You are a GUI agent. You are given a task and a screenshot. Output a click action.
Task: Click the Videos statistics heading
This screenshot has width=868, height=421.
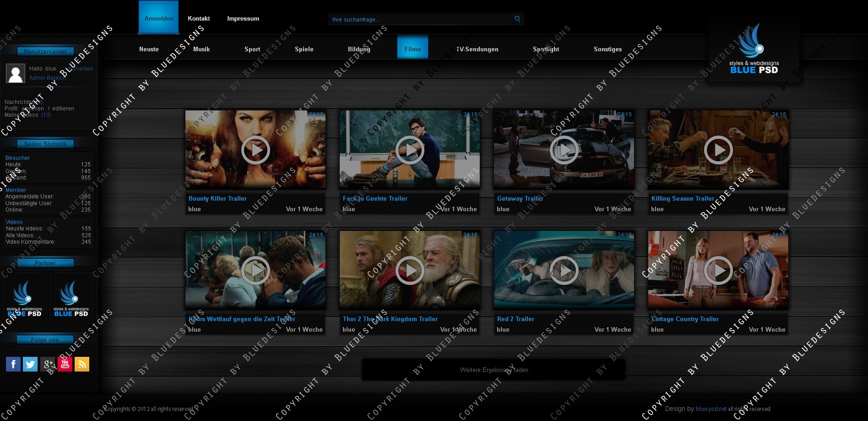[x=14, y=222]
